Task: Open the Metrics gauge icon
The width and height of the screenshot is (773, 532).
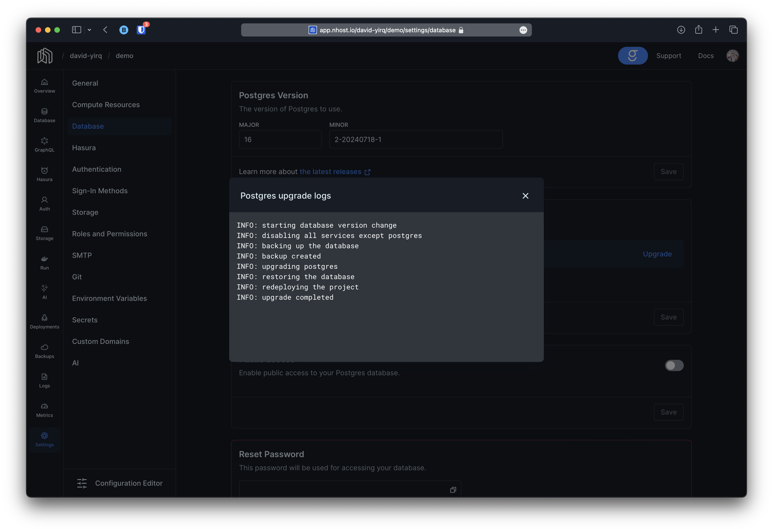Action: coord(44,410)
